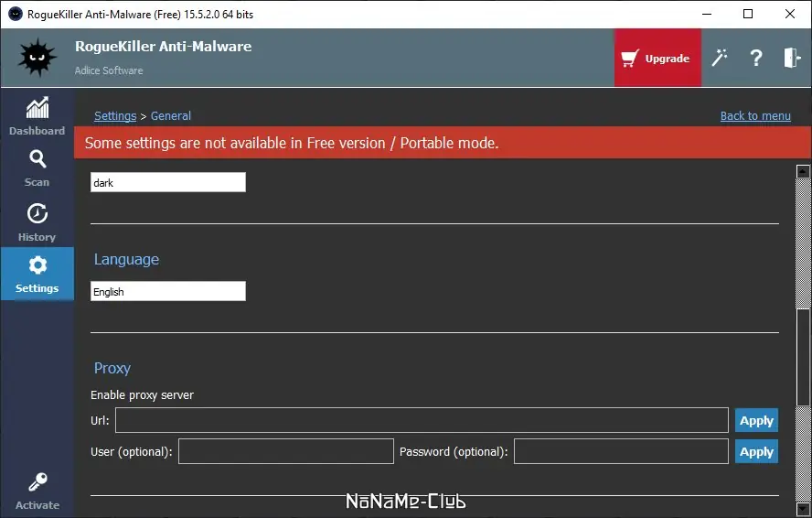Click the Back to menu link
The height and width of the screenshot is (518, 812).
(x=755, y=115)
